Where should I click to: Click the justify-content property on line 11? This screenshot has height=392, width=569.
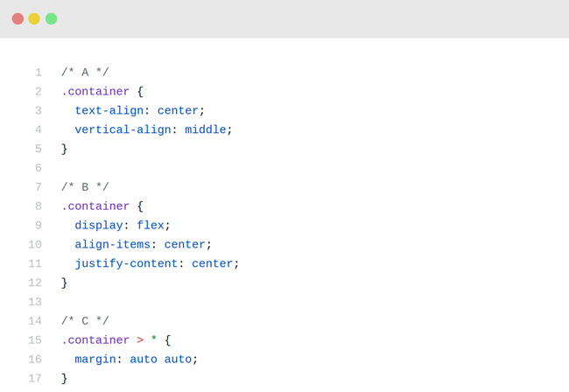(x=126, y=263)
